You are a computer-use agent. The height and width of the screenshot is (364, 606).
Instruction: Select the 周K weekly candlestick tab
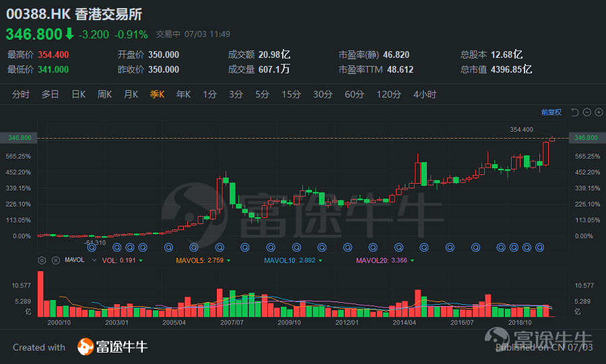pos(105,94)
